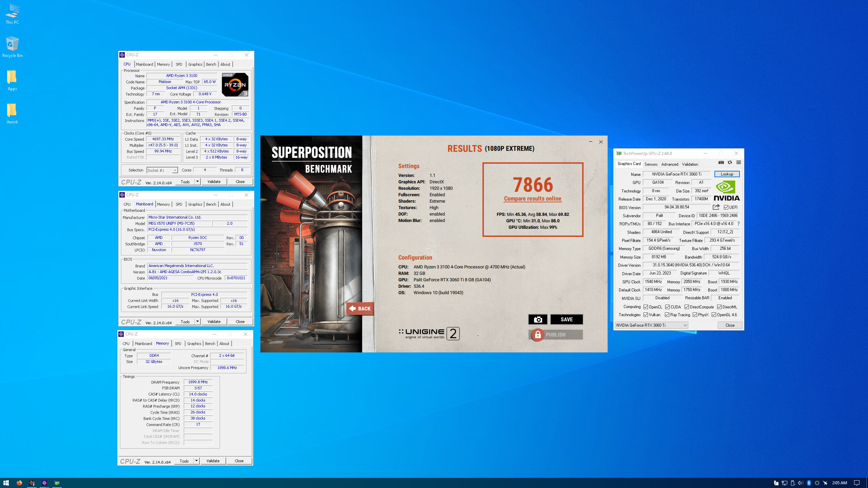This screenshot has height=488, width=868.
Task: Open Graphics tab in bottom CPU-Z window
Action: 194,344
